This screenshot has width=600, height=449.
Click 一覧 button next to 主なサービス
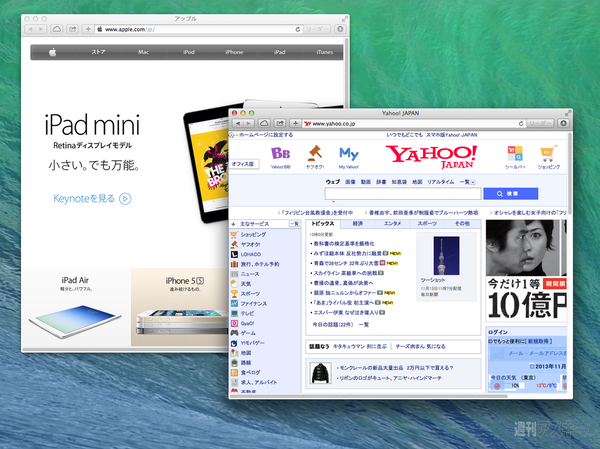(x=294, y=224)
